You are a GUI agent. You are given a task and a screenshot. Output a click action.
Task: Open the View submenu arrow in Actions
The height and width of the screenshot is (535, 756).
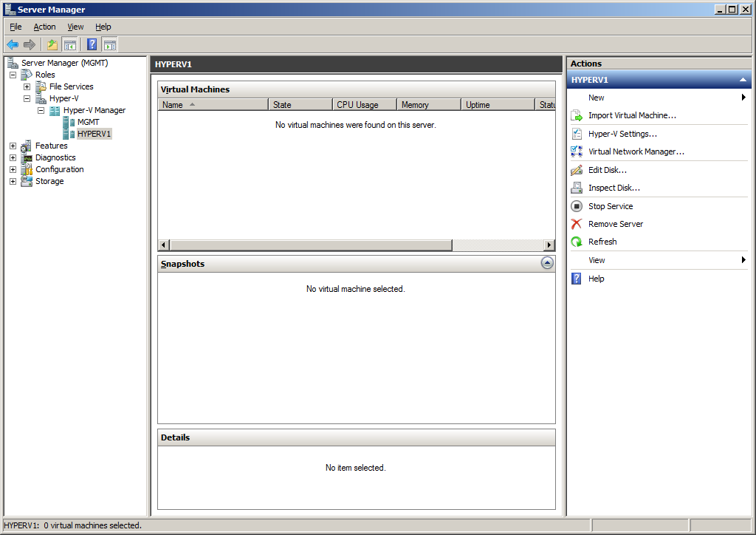pos(744,260)
